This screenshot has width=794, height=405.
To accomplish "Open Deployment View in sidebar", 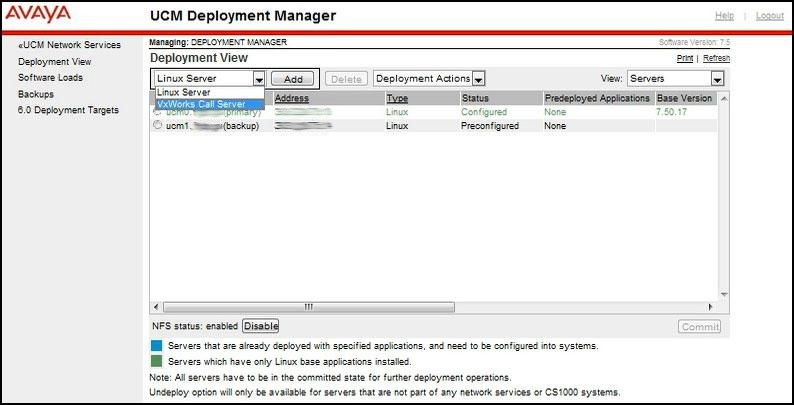I will pyautogui.click(x=55, y=62).
